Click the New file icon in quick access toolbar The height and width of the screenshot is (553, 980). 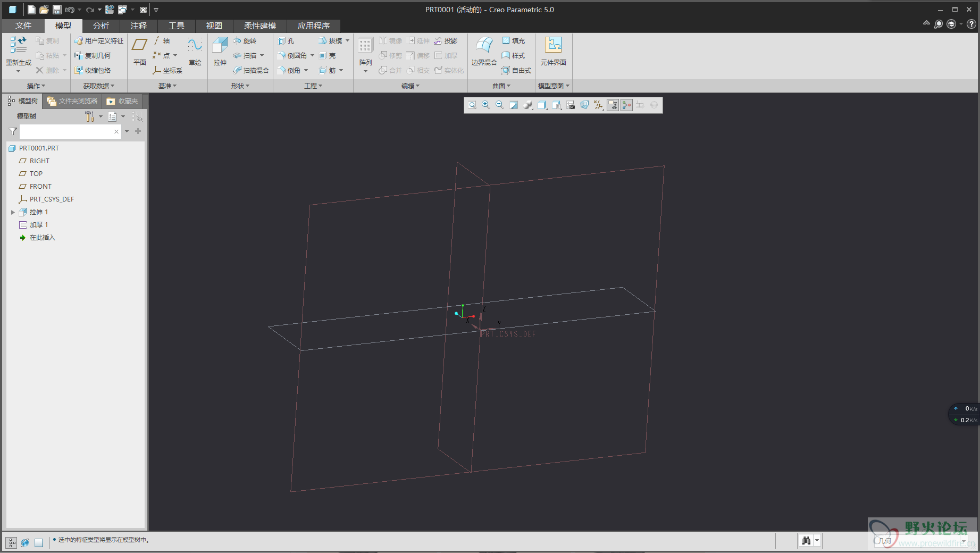point(31,10)
